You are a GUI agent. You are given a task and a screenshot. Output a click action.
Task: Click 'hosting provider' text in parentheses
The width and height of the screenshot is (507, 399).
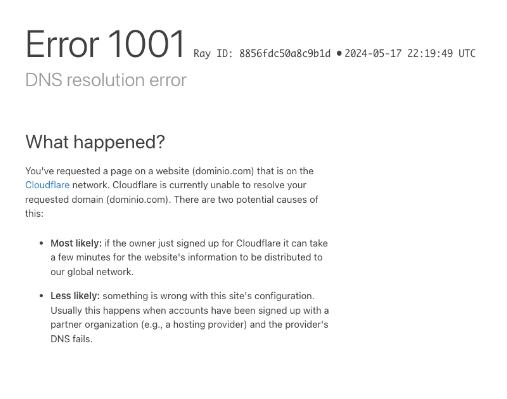pos(209,325)
